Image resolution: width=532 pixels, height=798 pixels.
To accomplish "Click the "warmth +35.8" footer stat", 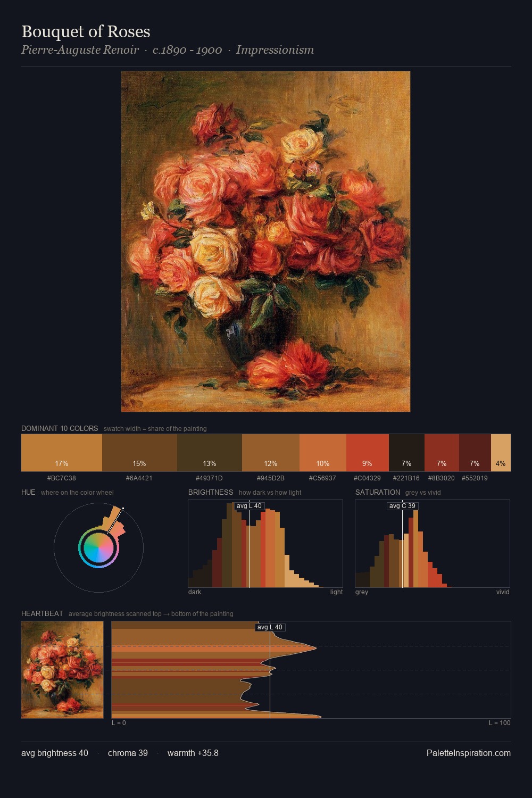I will (193, 753).
